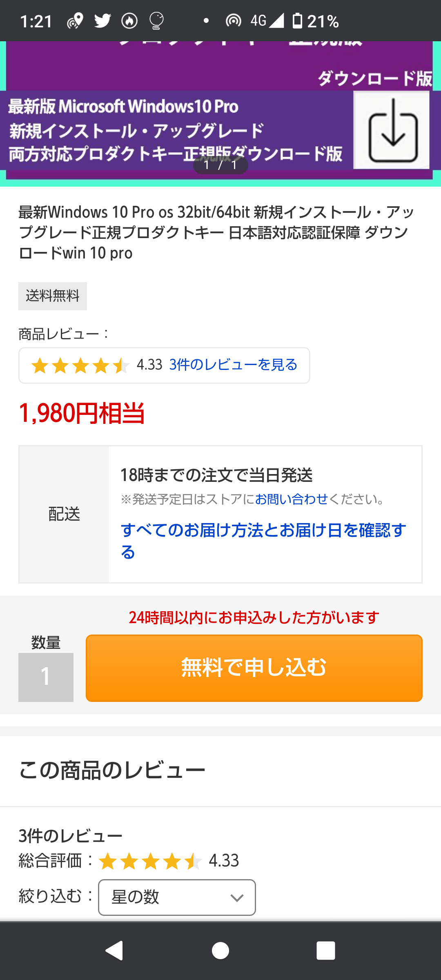
Task: Tap the download arrow icon in banner
Action: (392, 130)
